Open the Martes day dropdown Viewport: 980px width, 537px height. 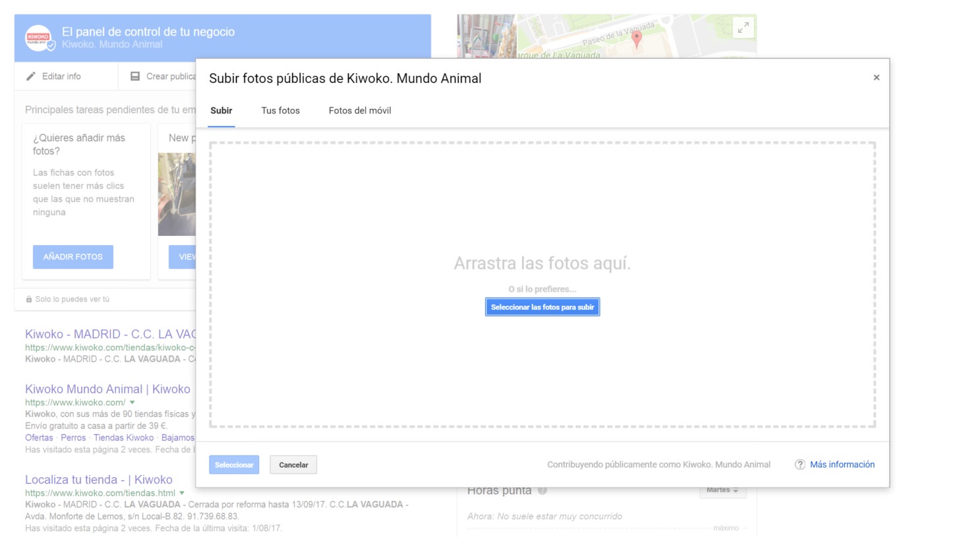(x=722, y=490)
